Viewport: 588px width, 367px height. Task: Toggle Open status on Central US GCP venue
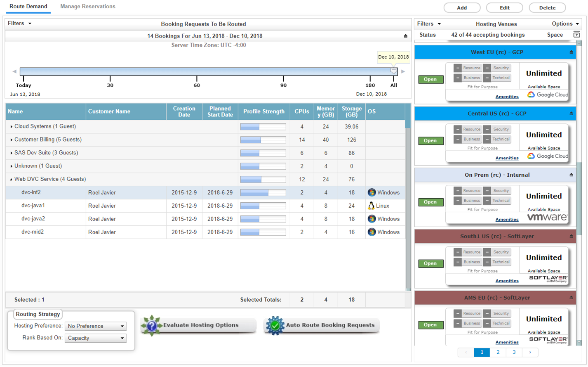[430, 141]
